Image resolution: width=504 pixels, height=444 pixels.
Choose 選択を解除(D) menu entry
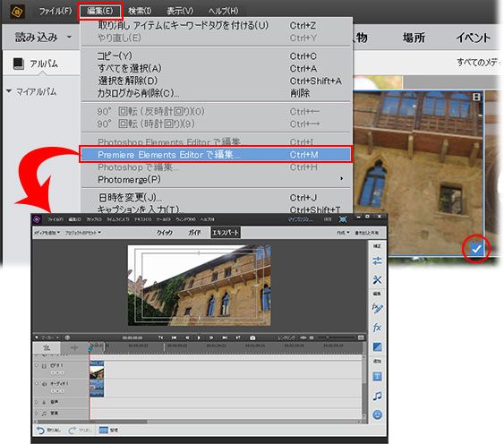[216, 81]
